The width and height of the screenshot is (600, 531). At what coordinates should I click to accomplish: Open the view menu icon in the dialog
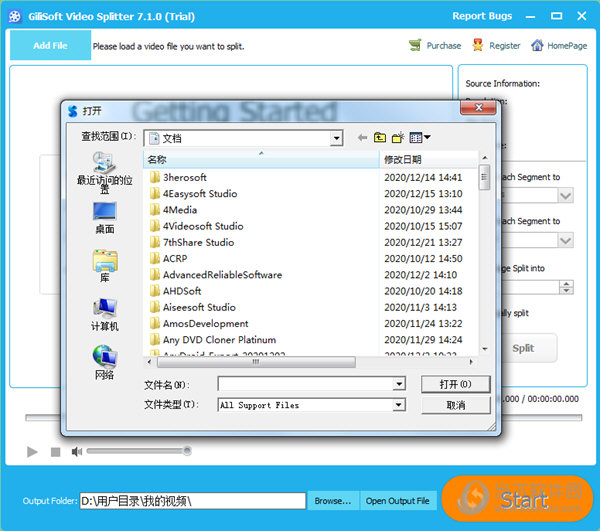pos(419,137)
